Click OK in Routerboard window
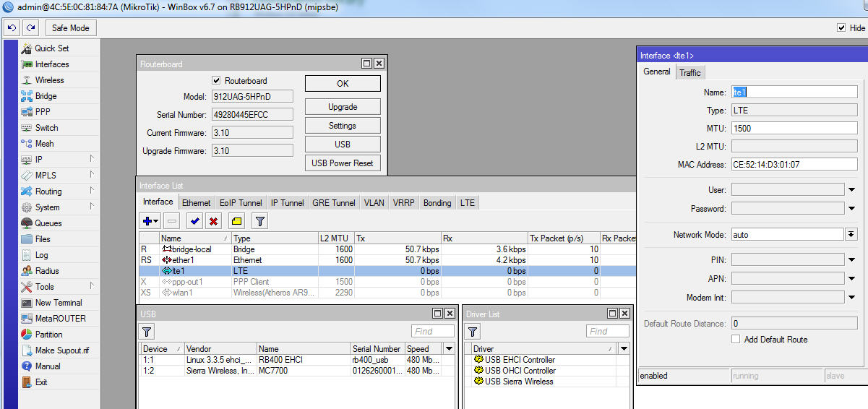868x409 pixels. [343, 83]
